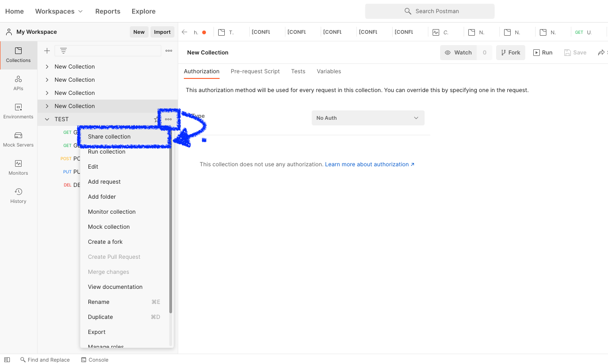Viewport: 608px width, 364px height.
Task: Switch to the Pre-request Script tab
Action: [x=255, y=71]
